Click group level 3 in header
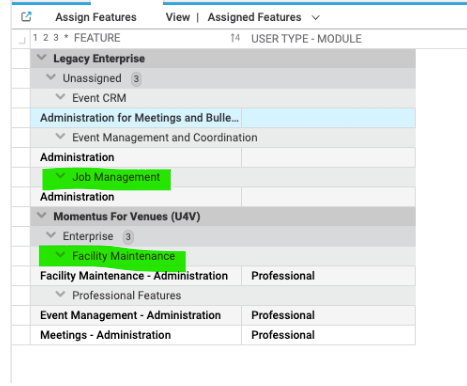Image resolution: width=467 pixels, height=386 pixels. point(56,38)
